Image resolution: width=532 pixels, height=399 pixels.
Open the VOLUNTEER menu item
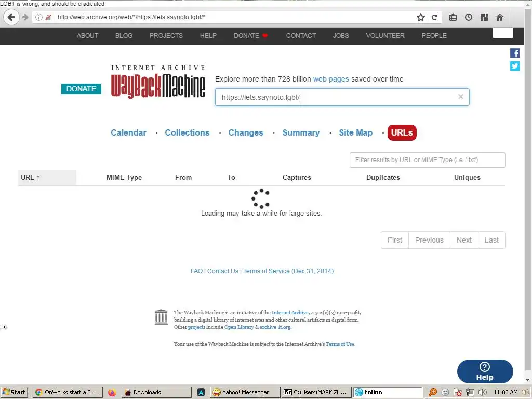385,36
